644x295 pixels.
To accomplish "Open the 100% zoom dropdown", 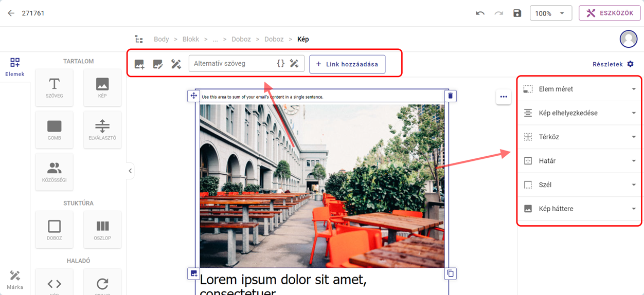I will [551, 13].
